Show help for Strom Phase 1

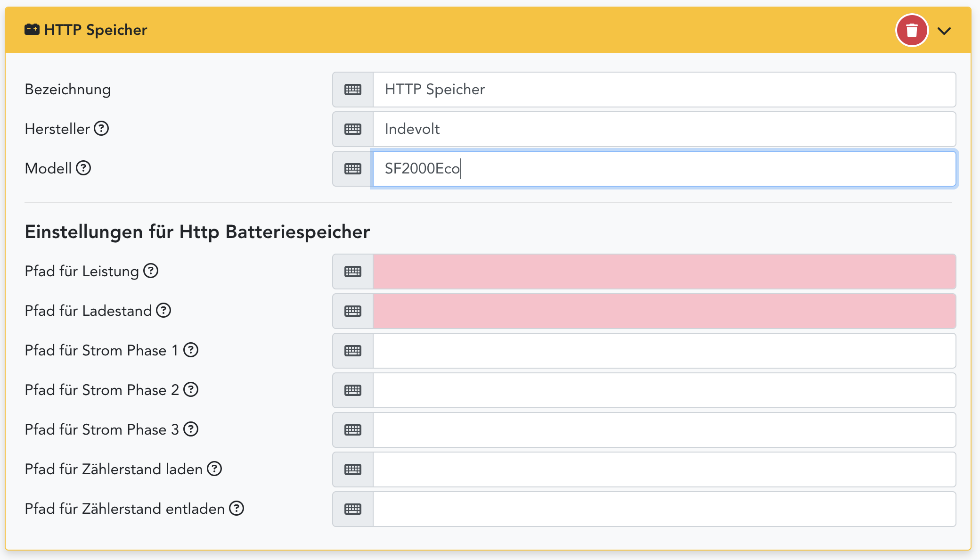tap(191, 350)
